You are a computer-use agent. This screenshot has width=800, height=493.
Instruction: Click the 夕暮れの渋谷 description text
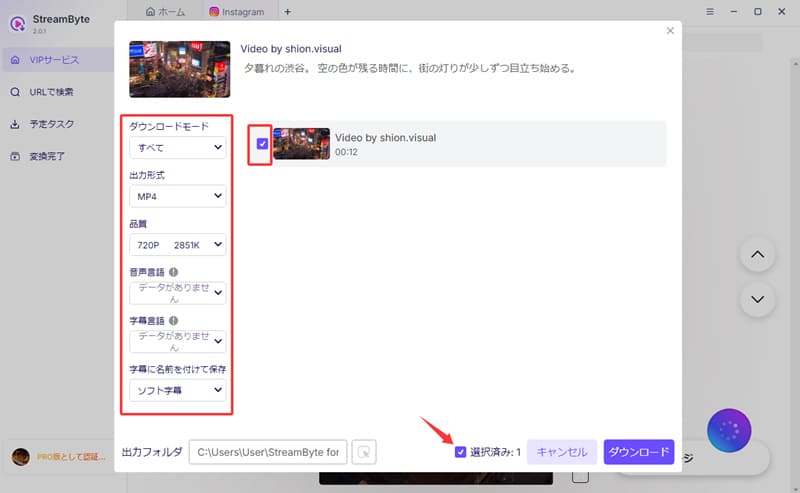click(x=410, y=68)
